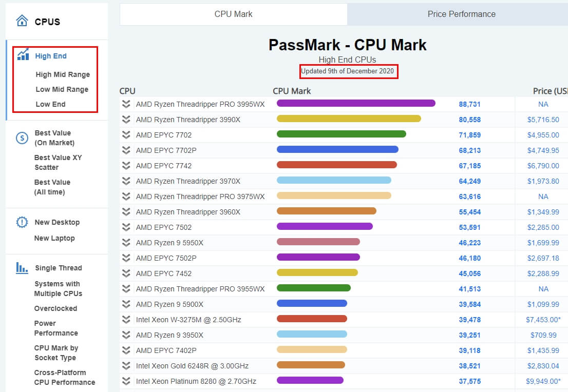568x392 pixels.
Task: Open the Low End CPU list
Action: (x=50, y=104)
